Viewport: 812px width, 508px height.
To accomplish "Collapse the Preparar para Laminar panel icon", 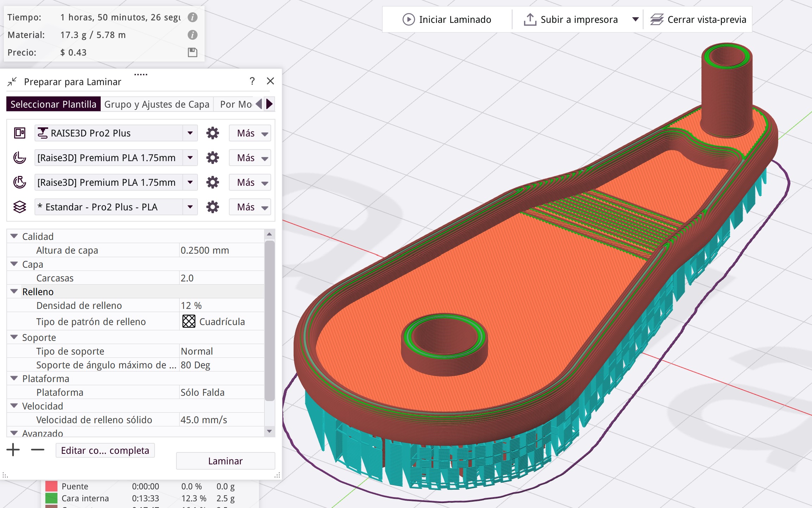I will 12,82.
